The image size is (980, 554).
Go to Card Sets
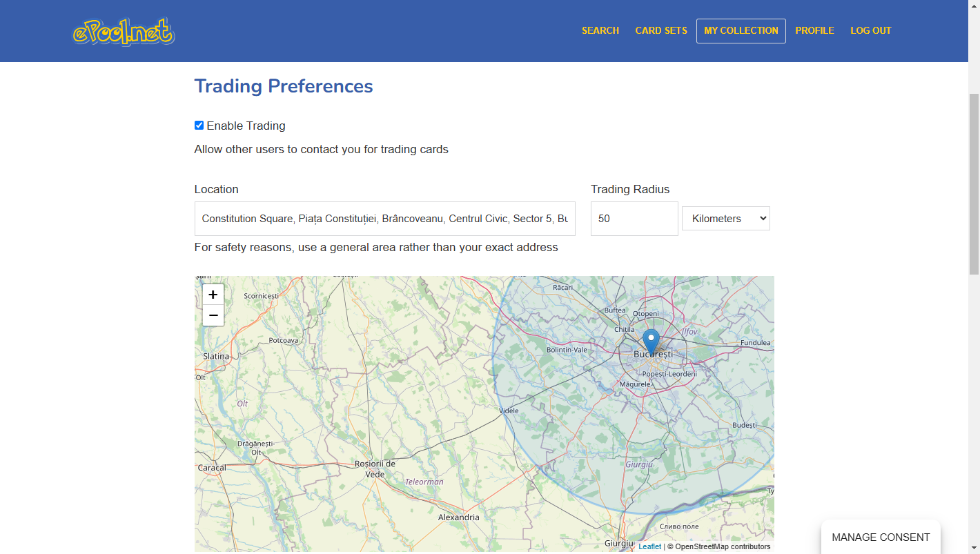tap(661, 30)
